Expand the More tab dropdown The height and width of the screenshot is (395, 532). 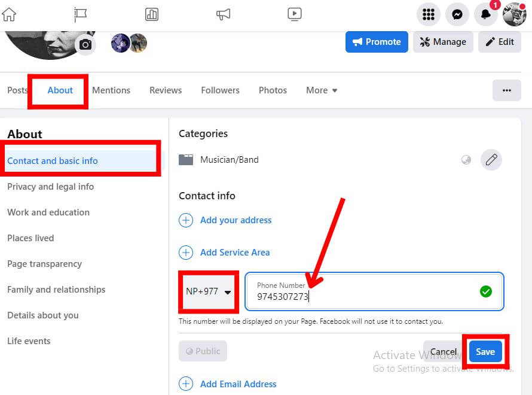coord(321,90)
